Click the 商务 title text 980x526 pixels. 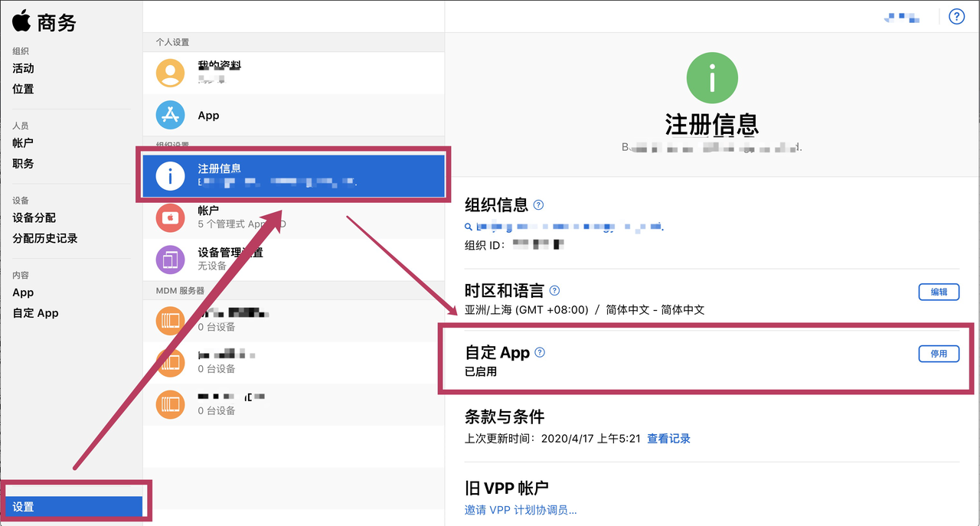57,21
